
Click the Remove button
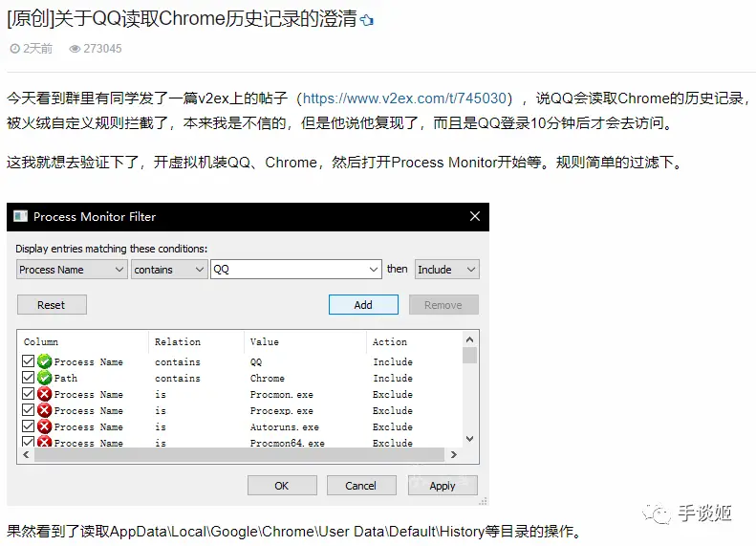pyautogui.click(x=443, y=305)
